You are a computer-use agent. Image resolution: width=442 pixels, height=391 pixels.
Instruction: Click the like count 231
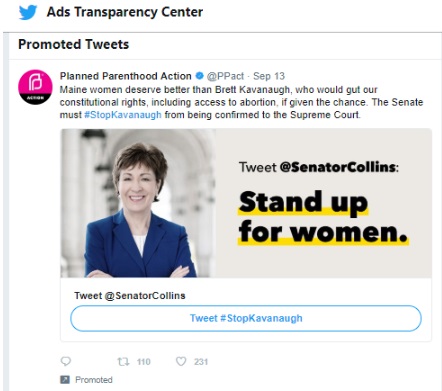point(201,362)
